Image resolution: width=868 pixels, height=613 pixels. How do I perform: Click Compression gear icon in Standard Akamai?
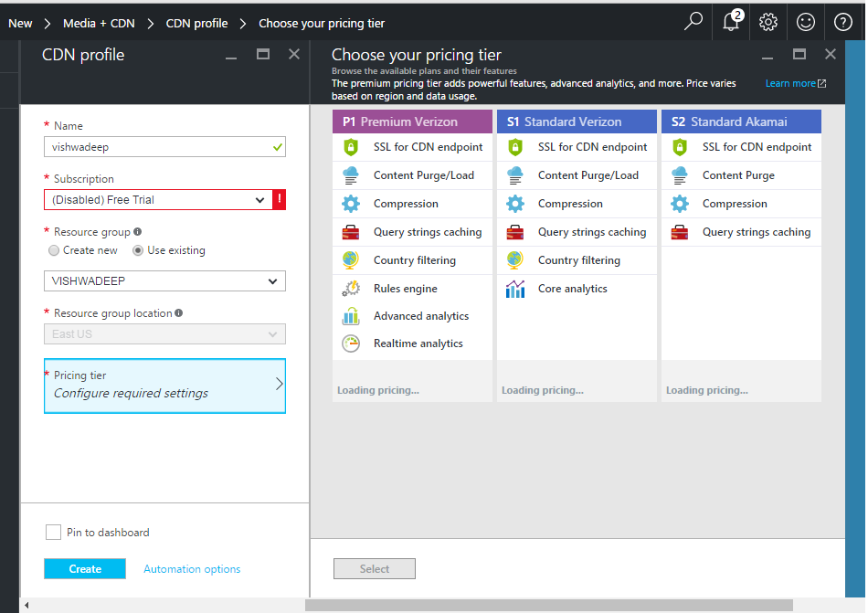point(680,204)
